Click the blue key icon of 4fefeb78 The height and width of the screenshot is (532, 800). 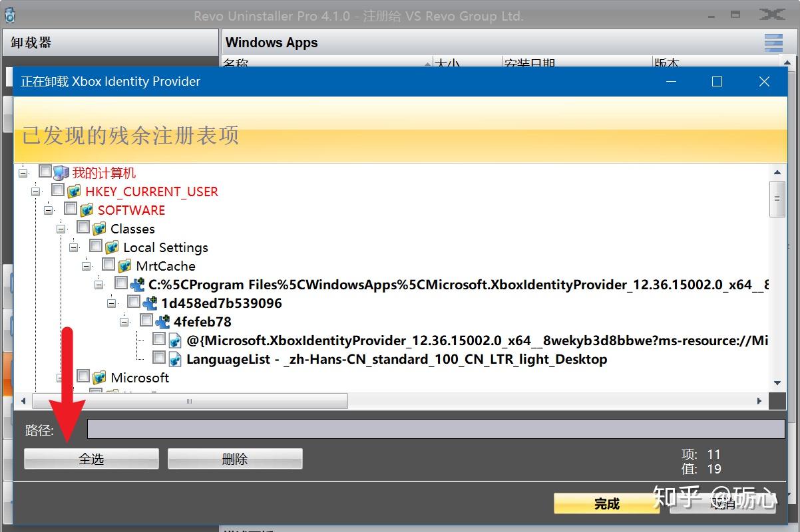click(162, 322)
